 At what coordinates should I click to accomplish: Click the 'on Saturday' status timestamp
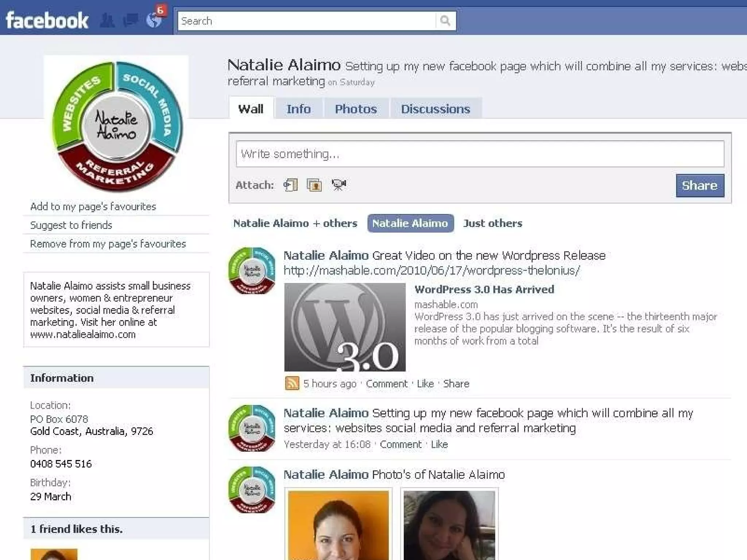(351, 82)
